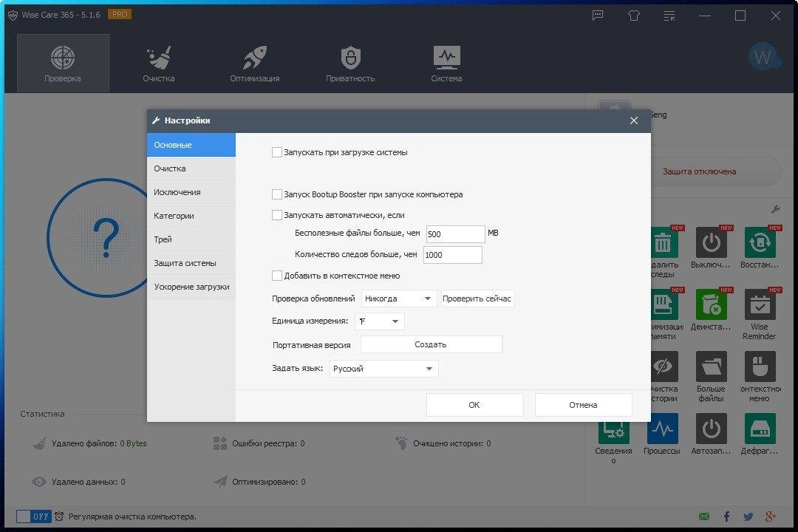This screenshot has height=532, width=798.
Task: Select the Защита системы settings tab
Action: (191, 263)
